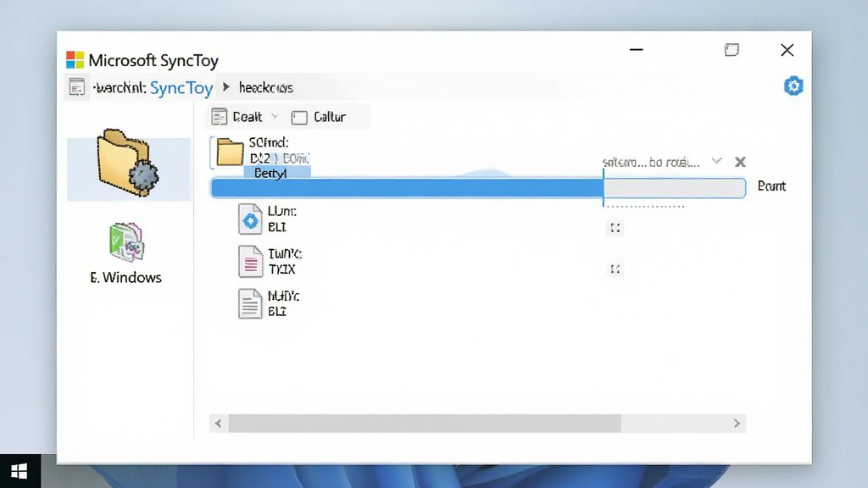
Task: Select the TwIK TXIX document icon
Action: coord(250,261)
